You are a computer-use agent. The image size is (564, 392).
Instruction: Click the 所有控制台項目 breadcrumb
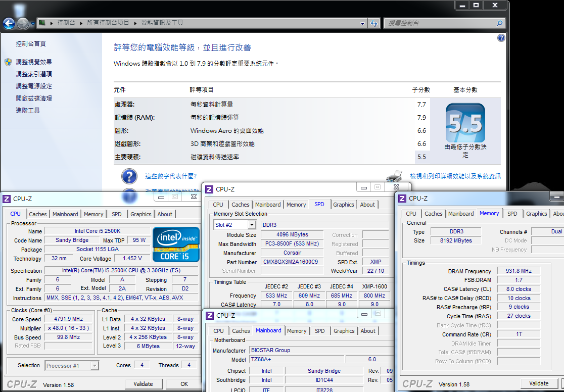(108, 23)
